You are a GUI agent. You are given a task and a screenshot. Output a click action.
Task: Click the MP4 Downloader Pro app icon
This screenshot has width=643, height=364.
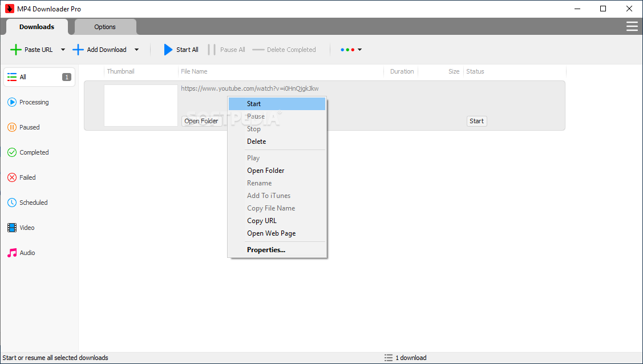[x=10, y=9]
